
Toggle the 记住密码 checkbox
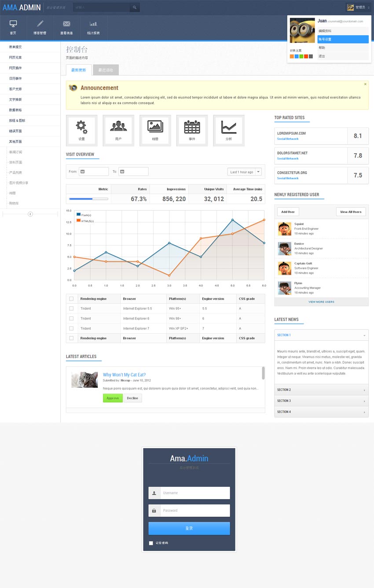tap(151, 543)
